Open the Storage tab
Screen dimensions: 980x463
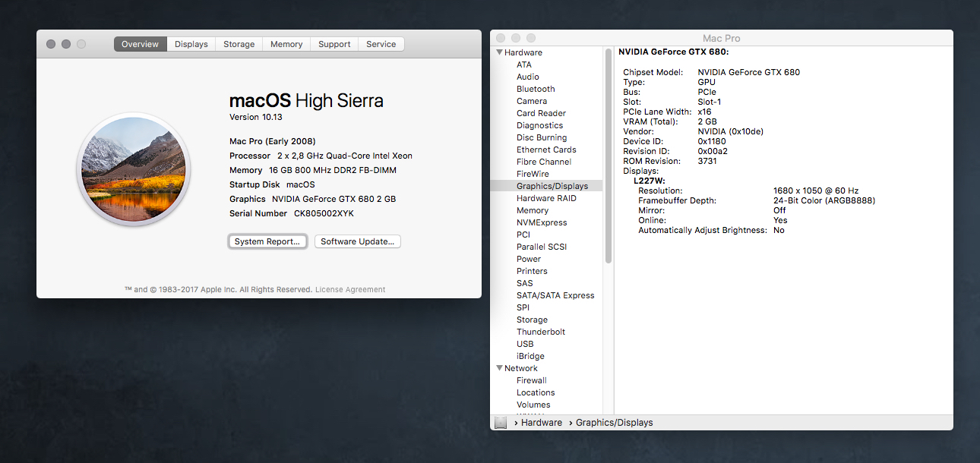tap(239, 44)
